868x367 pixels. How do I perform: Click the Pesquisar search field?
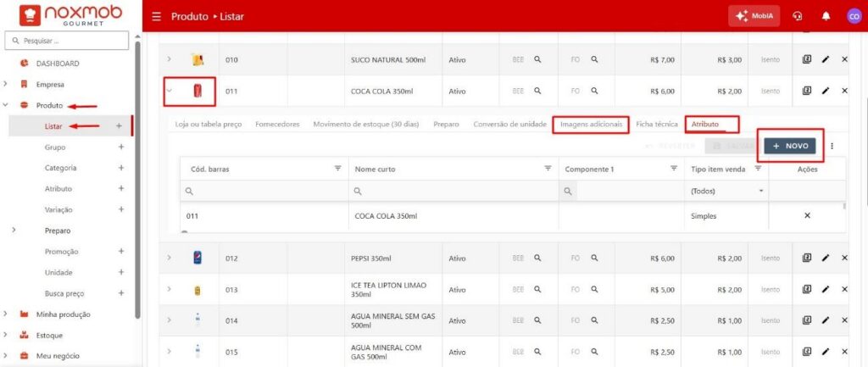68,40
